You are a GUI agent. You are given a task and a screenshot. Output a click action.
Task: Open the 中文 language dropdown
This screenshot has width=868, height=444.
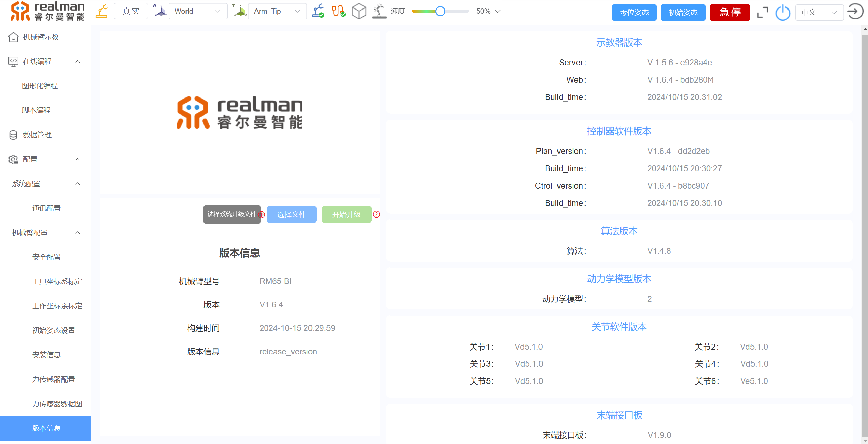(819, 13)
